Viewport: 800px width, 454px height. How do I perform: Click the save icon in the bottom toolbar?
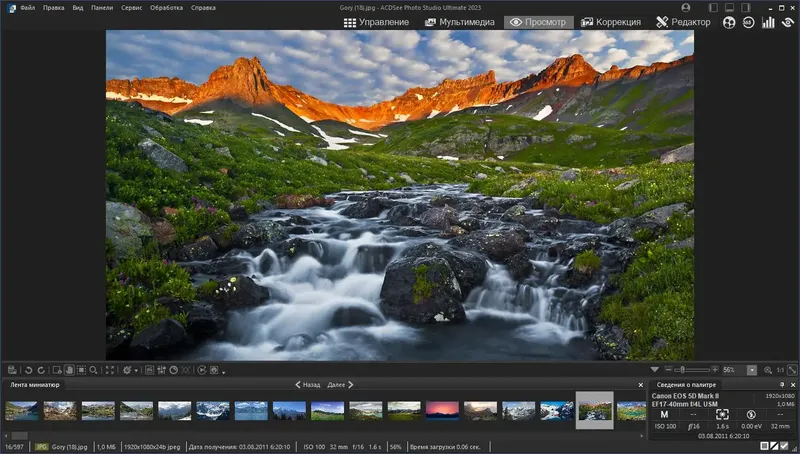[12, 370]
